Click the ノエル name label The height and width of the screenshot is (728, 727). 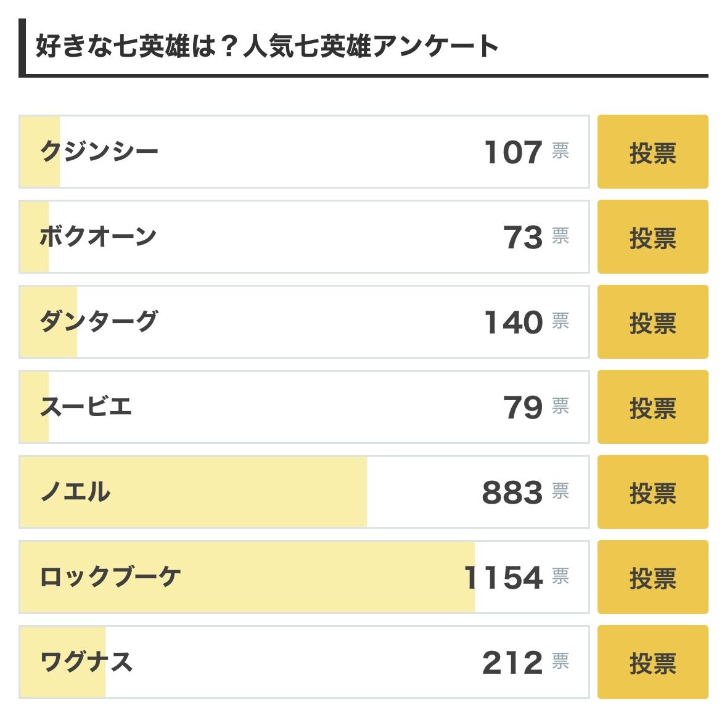pyautogui.click(x=75, y=492)
